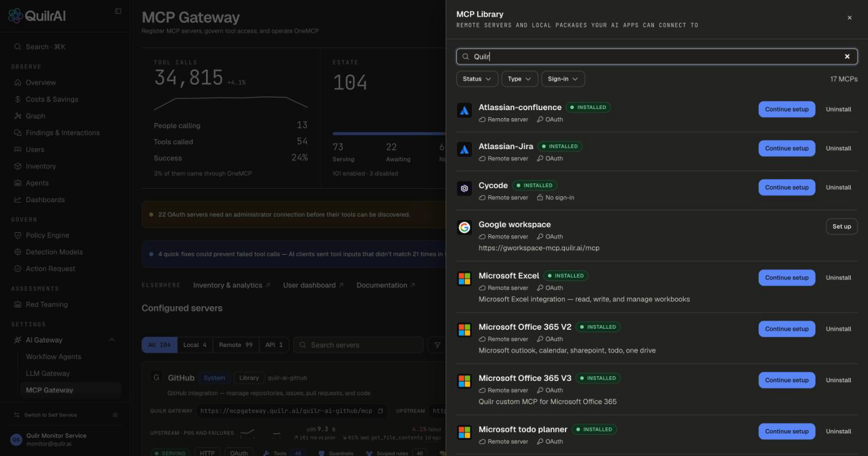Click the Microsoft Excel logo icon
Screen dimensions: 868x456
(464, 278)
